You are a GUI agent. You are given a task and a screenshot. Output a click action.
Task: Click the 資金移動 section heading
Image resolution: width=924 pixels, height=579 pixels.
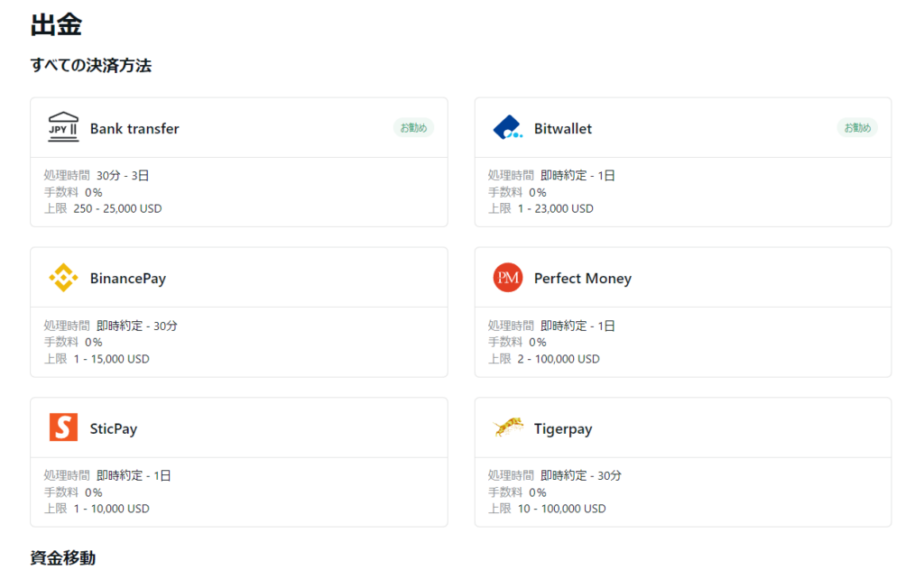point(63,557)
